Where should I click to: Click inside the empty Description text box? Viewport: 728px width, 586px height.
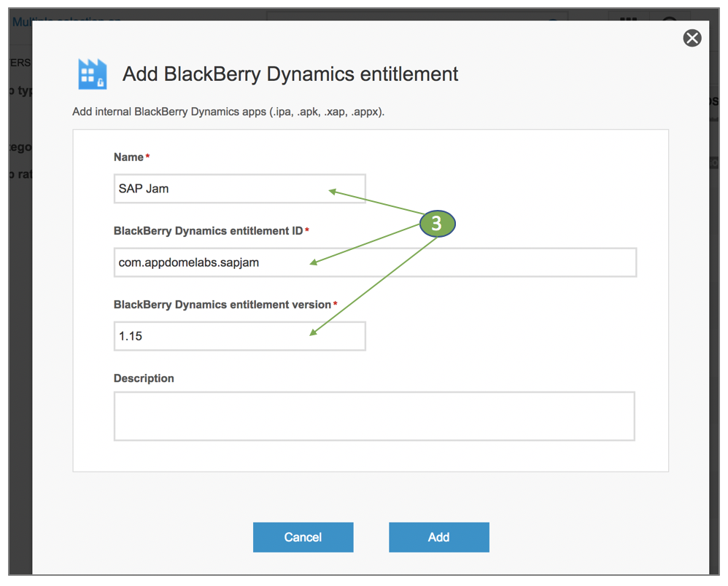pos(373,416)
